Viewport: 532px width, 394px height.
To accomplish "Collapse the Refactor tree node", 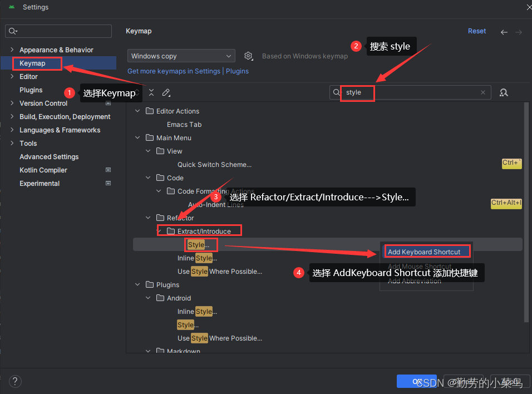I will point(148,218).
